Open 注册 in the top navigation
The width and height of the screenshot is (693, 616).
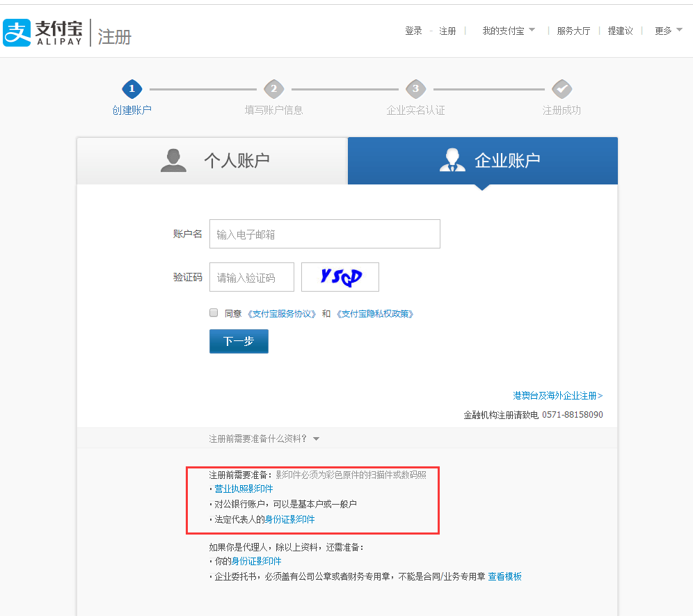coord(447,31)
